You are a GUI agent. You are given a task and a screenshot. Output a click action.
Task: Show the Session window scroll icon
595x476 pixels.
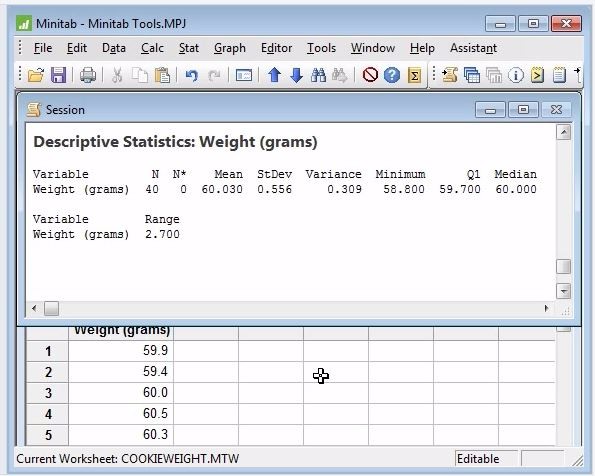pyautogui.click(x=450, y=75)
